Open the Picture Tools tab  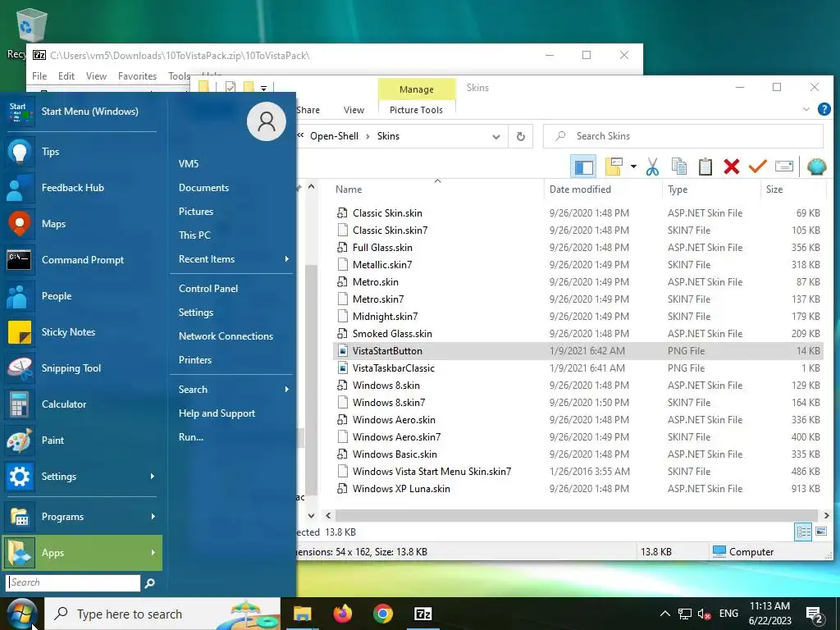tap(416, 110)
